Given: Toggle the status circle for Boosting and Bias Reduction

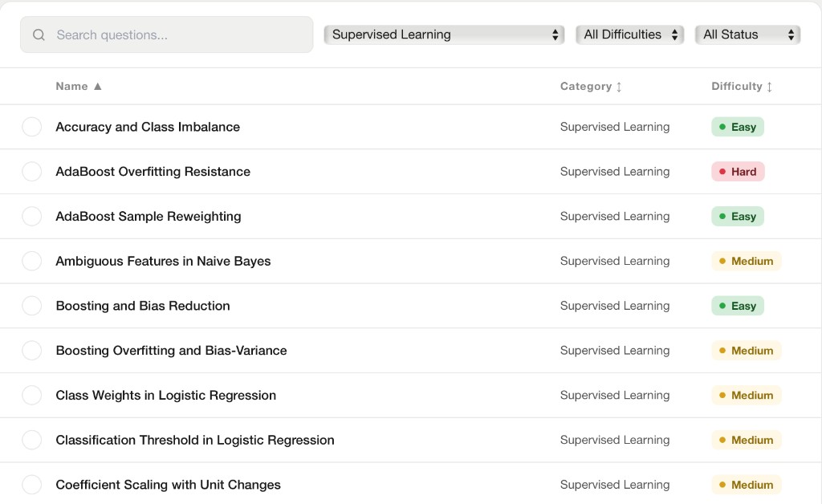Looking at the screenshot, I should pyautogui.click(x=32, y=306).
